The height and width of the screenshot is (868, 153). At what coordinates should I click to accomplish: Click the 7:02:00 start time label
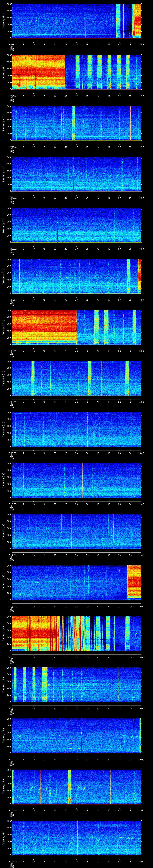(x=12, y=96)
